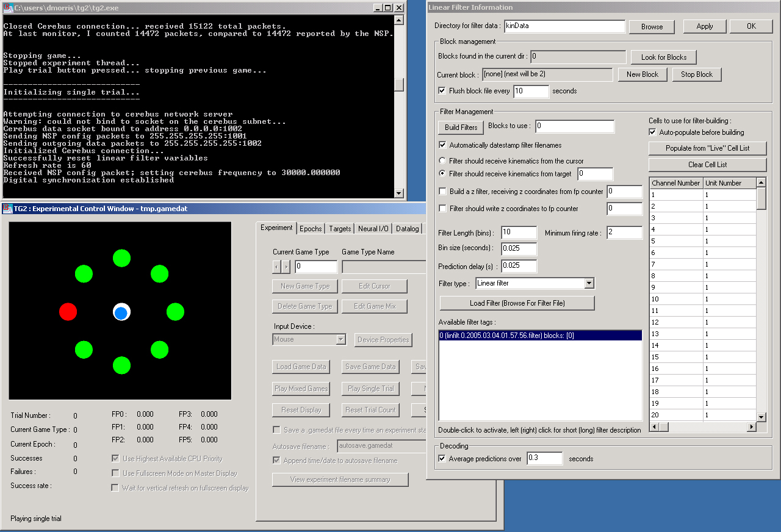Open the Filter type dropdown

(x=589, y=283)
